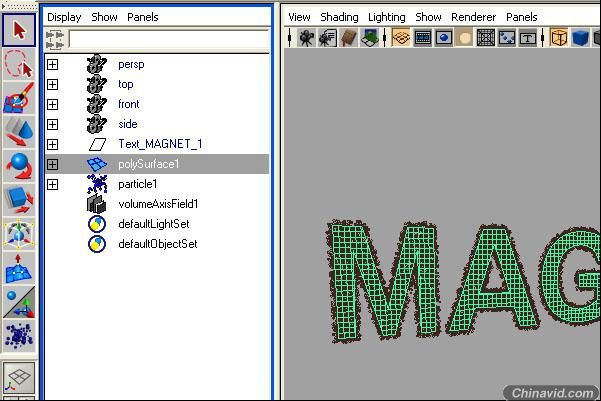Toggle the field chart icon

[486, 38]
